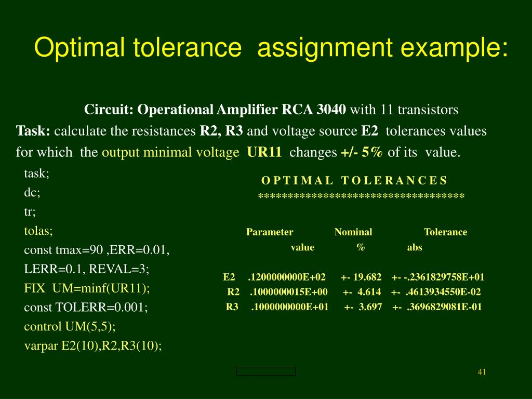Click nominal value '.1200000000E+02'

[x=287, y=277]
